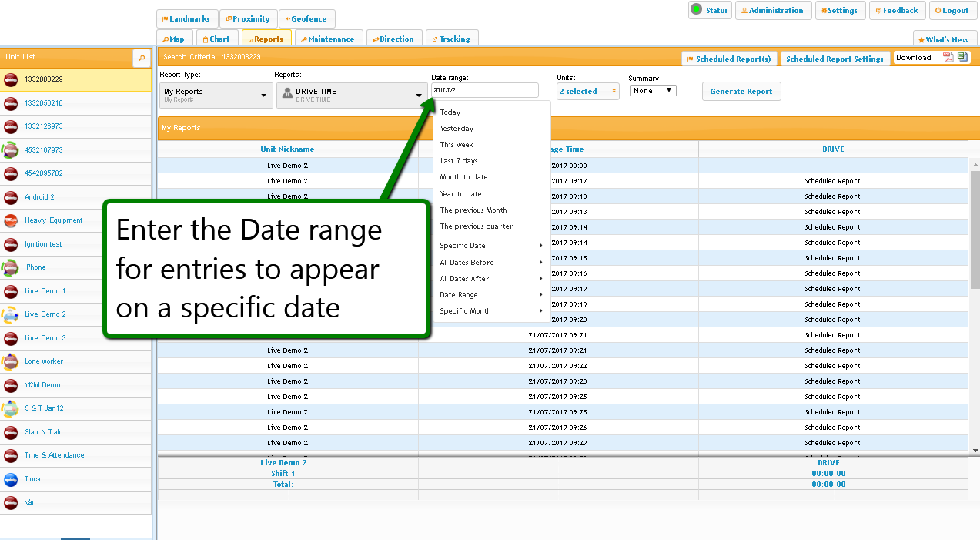
Task: Click the Unit List search icon
Action: point(141,58)
